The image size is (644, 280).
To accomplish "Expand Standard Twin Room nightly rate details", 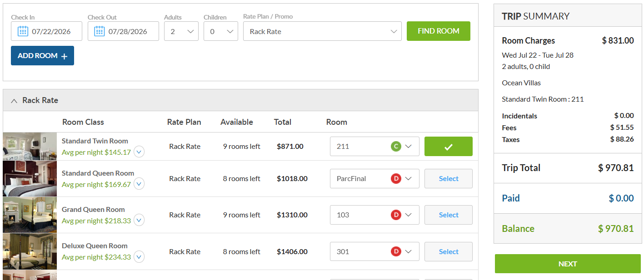I will click(x=139, y=152).
